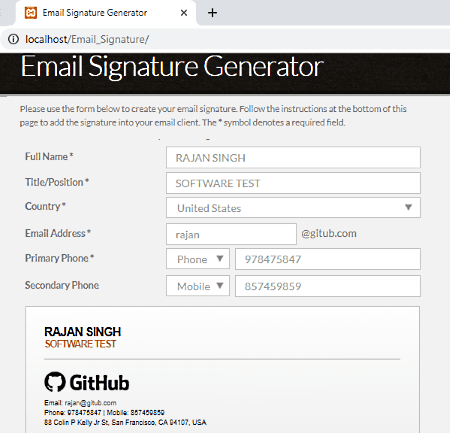Viewport: 450px width, 433px height.
Task: Click the San Francisco address line in signature
Action: coord(125,422)
